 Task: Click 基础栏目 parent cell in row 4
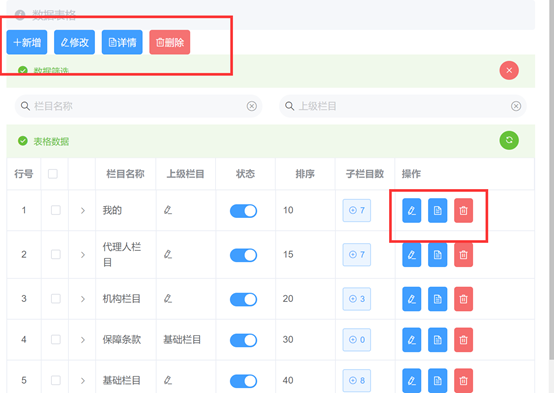pyautogui.click(x=182, y=340)
